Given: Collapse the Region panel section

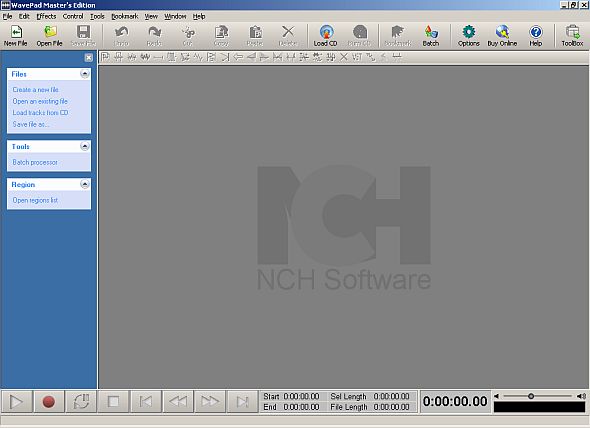Looking at the screenshot, I should (x=85, y=184).
